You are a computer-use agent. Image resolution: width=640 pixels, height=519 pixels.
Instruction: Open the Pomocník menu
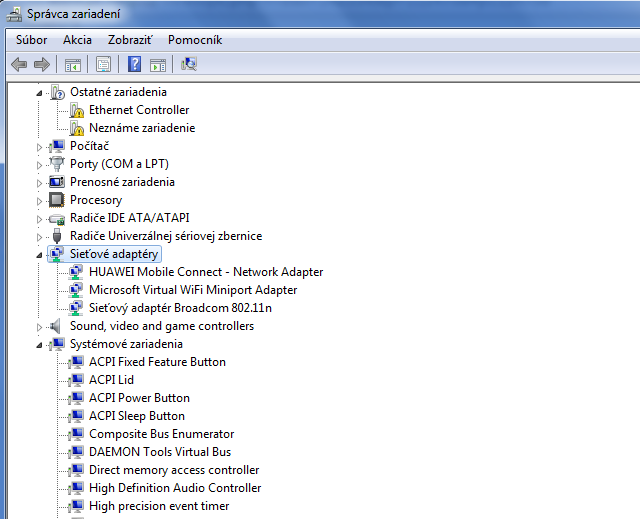[x=195, y=40]
